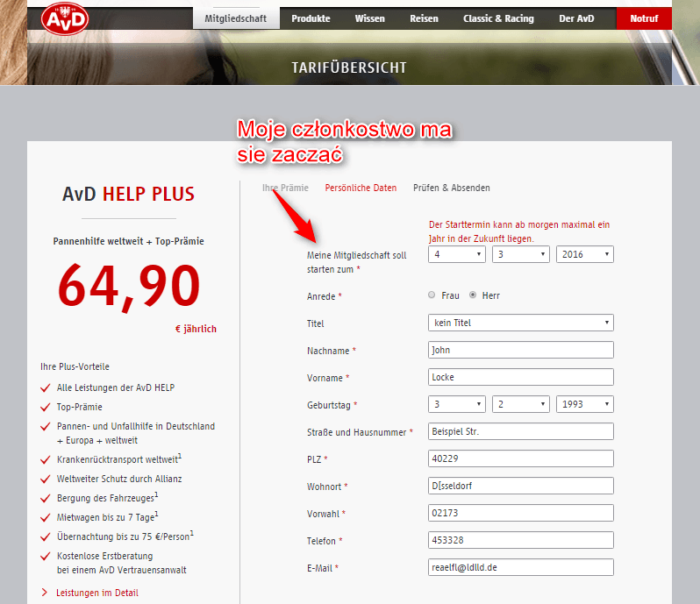The height and width of the screenshot is (604, 700).
Task: Click the Straße und Hausnummer field
Action: (x=521, y=431)
